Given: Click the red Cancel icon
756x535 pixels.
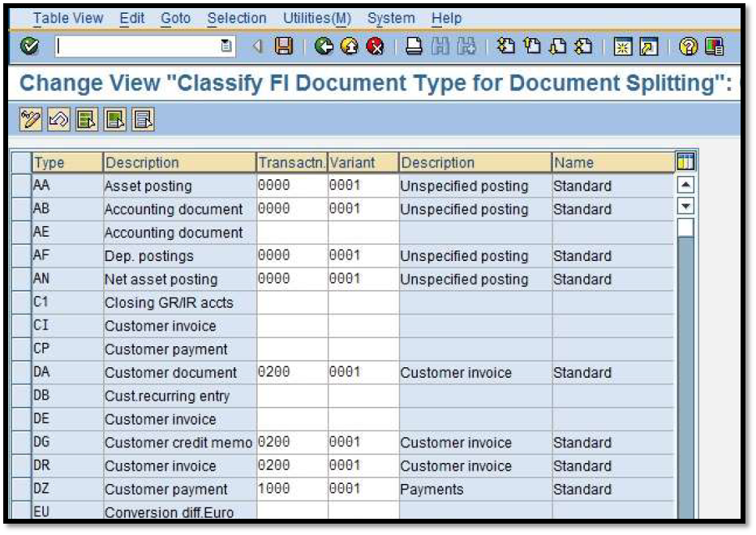Looking at the screenshot, I should (x=375, y=46).
